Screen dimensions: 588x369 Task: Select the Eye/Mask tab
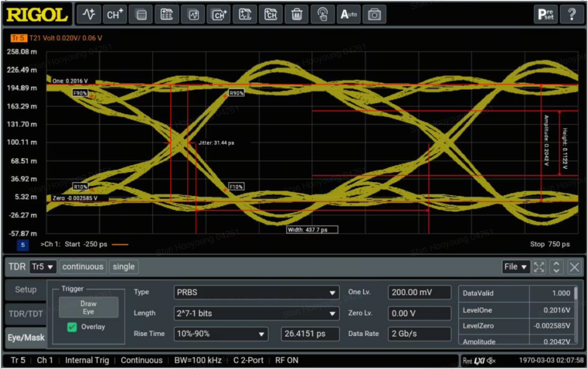point(26,337)
